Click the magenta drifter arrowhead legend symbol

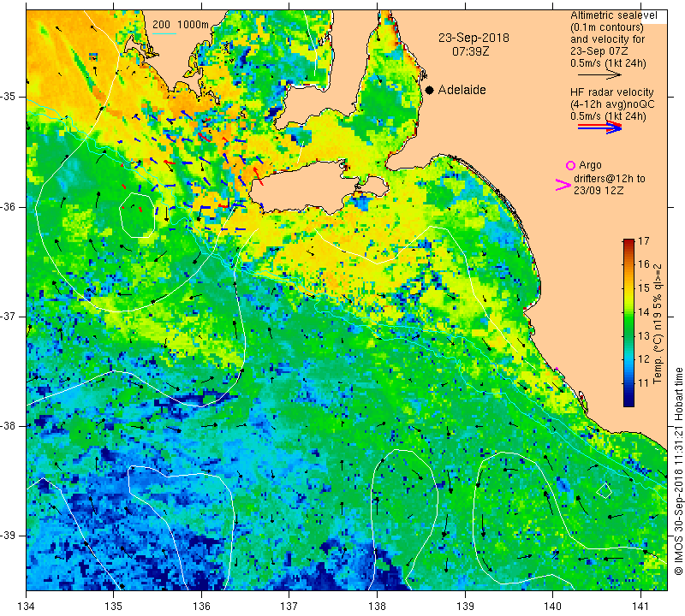(x=563, y=185)
